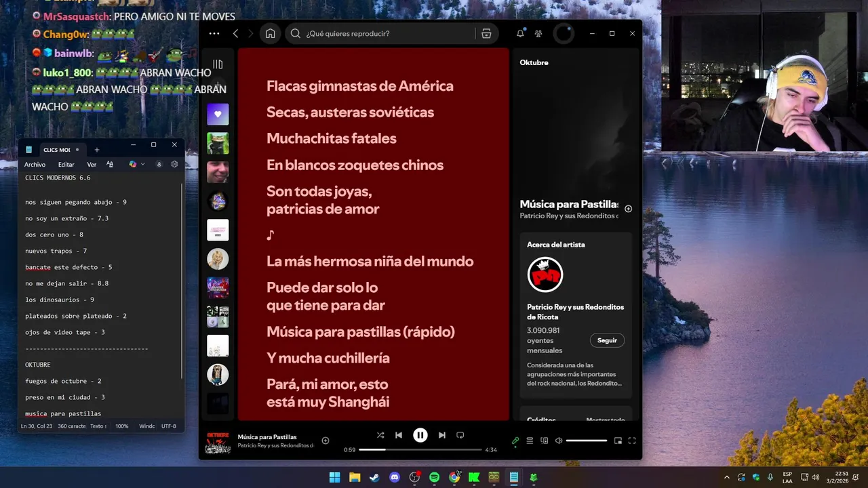Go to Spotify home with the house icon
The image size is (868, 488).
coord(270,33)
